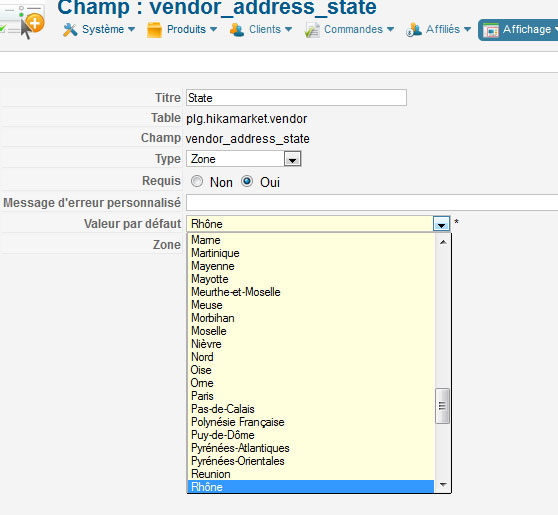The width and height of the screenshot is (558, 515).
Task: Choose Orne from the dropdown options
Action: [311, 383]
